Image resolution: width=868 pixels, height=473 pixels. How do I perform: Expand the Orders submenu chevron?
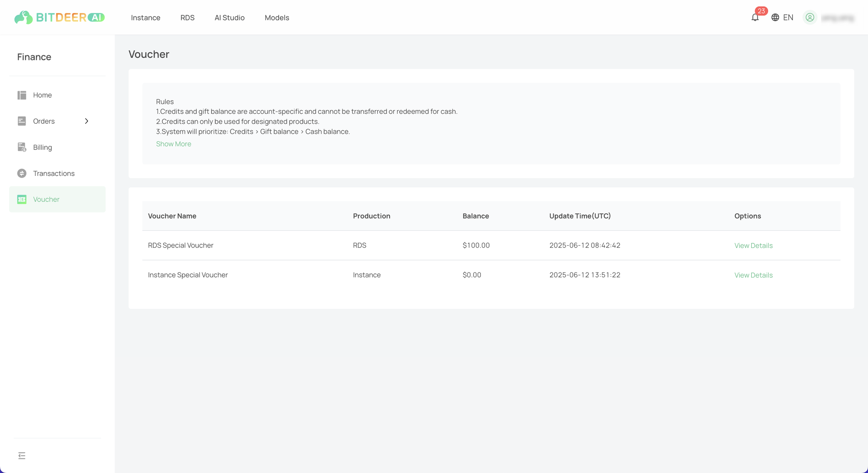click(x=86, y=121)
